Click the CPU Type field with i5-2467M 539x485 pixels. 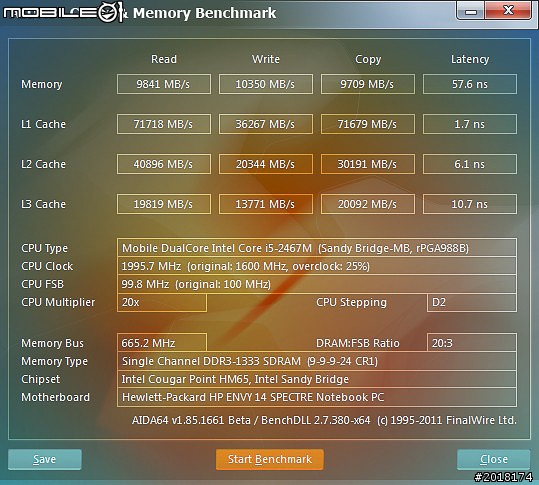tap(317, 248)
